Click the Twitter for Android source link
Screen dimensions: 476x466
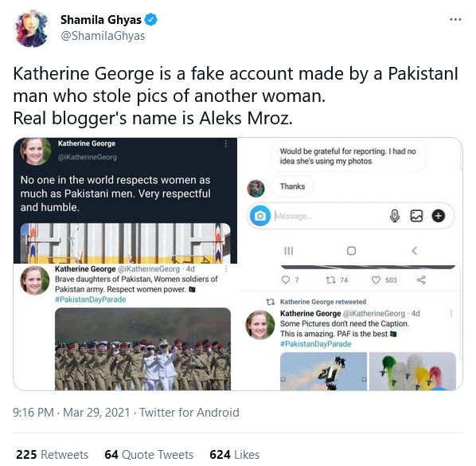coord(189,413)
